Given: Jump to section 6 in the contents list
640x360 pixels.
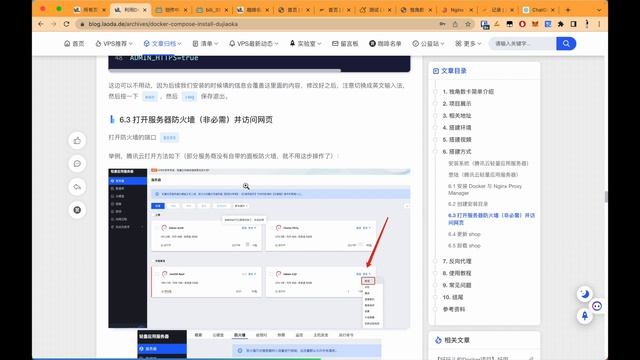Looking at the screenshot, I should [x=457, y=151].
